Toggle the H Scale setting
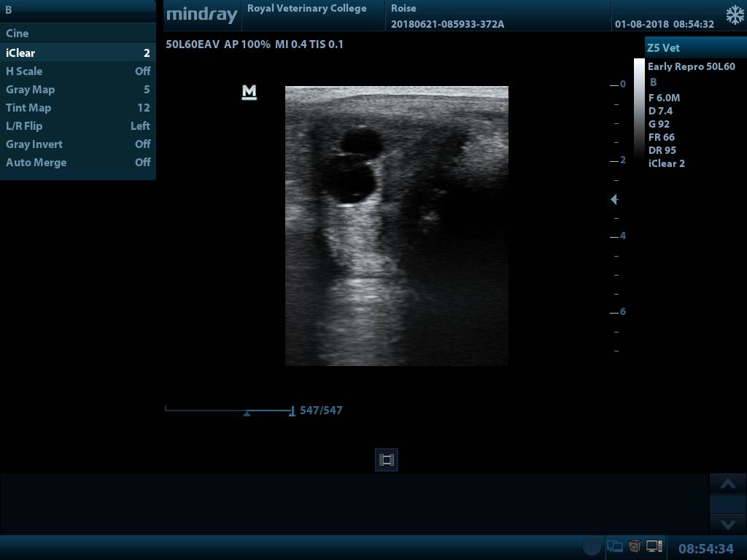 click(77, 71)
